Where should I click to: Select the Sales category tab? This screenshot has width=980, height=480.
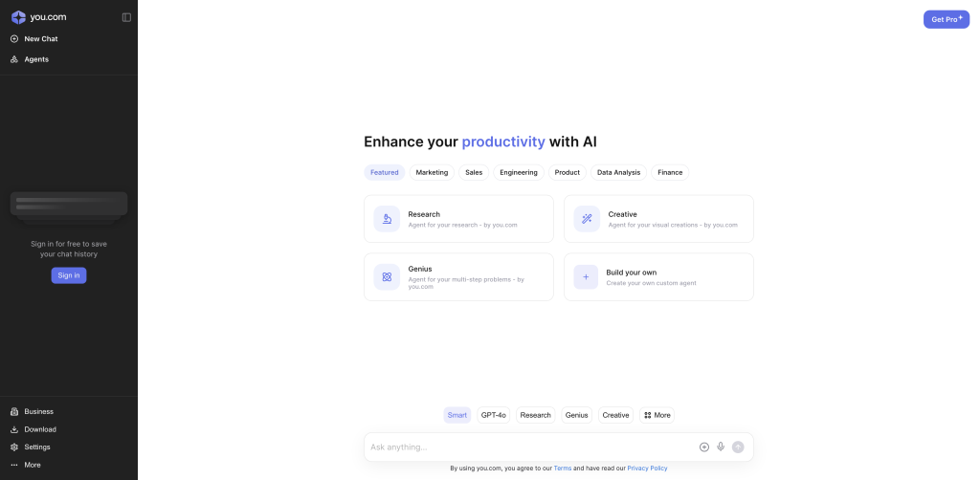pyautogui.click(x=474, y=172)
